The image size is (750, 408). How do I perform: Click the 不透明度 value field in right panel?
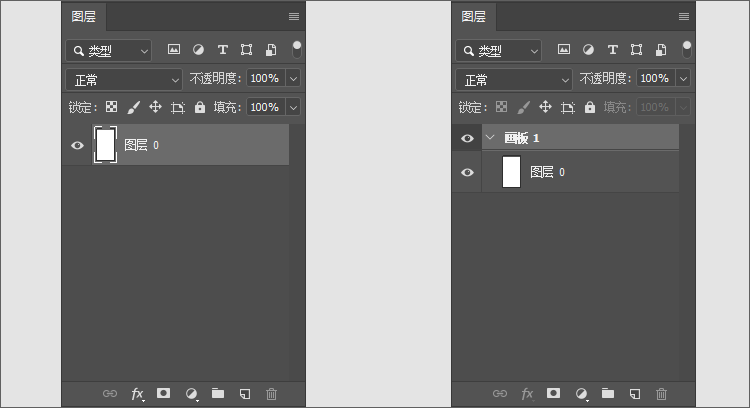point(655,78)
